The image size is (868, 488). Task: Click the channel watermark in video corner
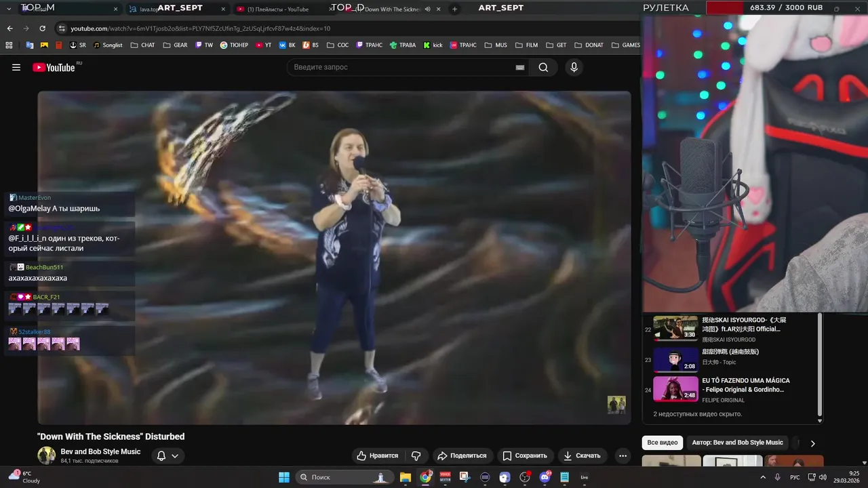pos(616,405)
